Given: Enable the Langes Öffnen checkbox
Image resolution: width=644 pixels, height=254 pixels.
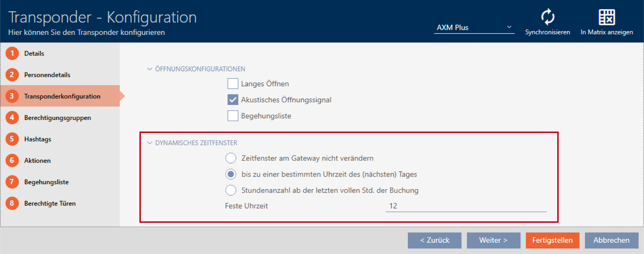Looking at the screenshot, I should pos(233,84).
